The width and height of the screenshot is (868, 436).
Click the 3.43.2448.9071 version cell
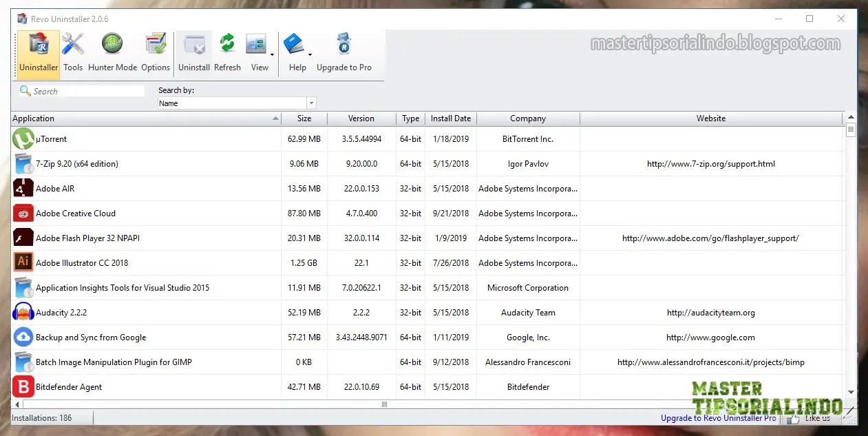coord(361,338)
